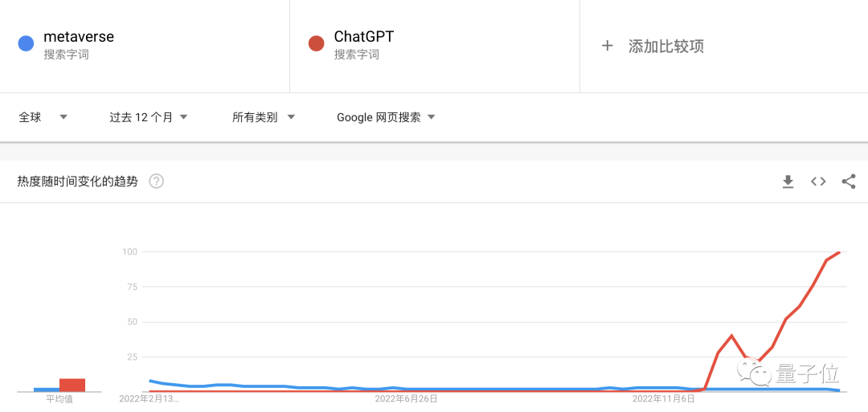Click the blue average value bar
The width and height of the screenshot is (868, 412).
coord(47,390)
